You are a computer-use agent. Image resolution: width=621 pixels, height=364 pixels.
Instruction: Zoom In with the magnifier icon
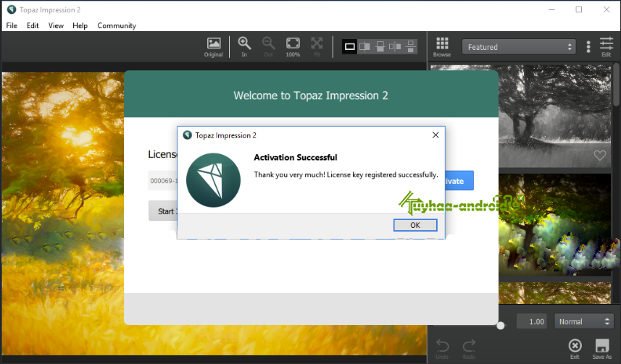[244, 47]
